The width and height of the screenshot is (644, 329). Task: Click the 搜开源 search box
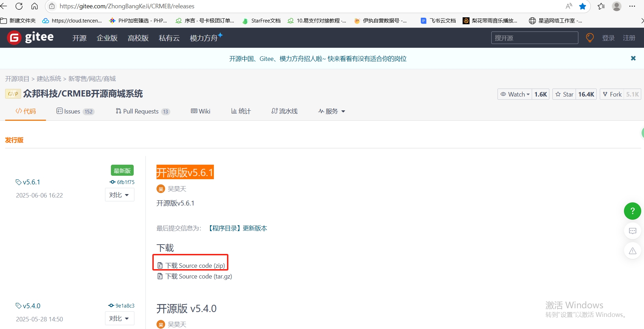[534, 38]
